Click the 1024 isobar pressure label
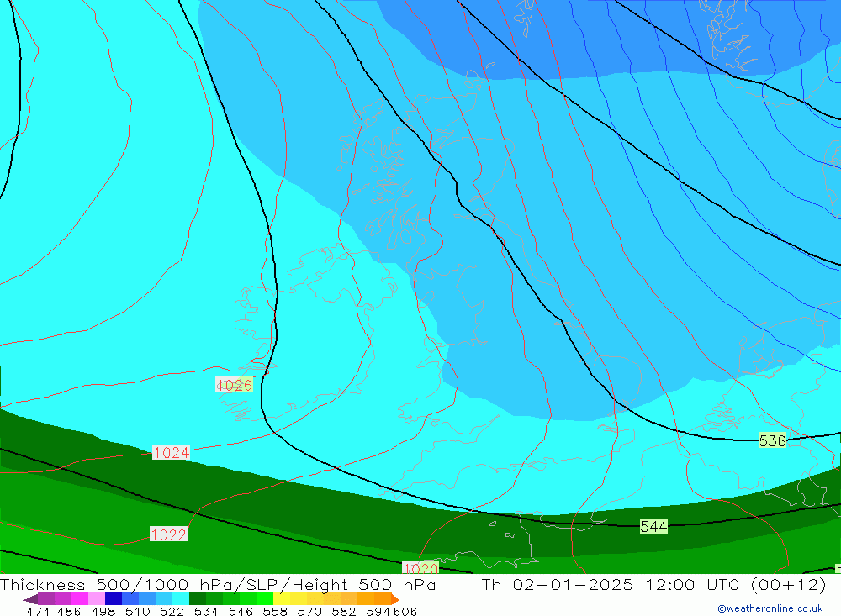The image size is (841, 616). pos(171,453)
